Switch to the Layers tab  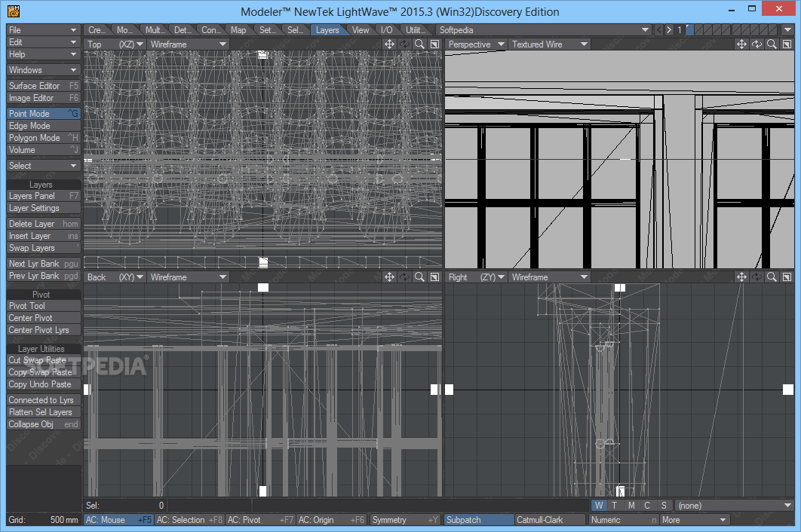click(x=327, y=30)
